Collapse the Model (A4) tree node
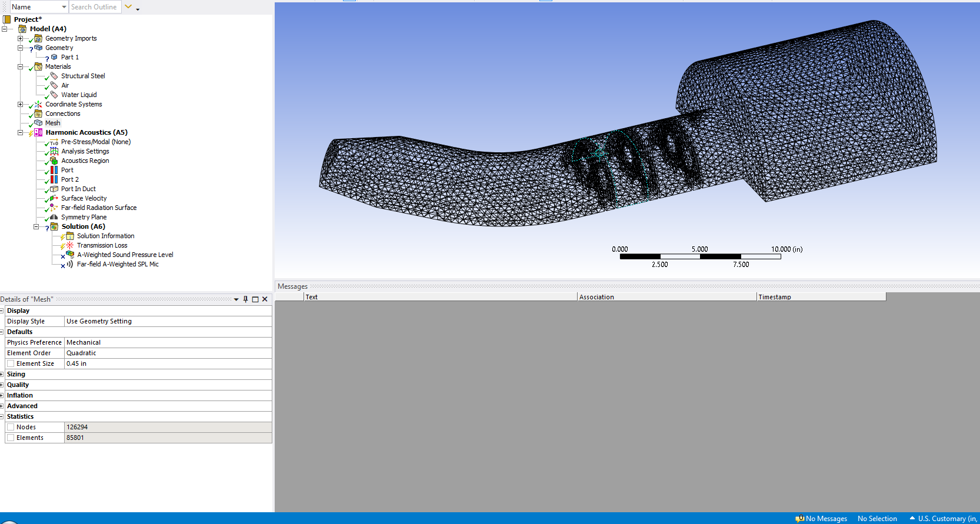980x524 pixels. (x=4, y=29)
